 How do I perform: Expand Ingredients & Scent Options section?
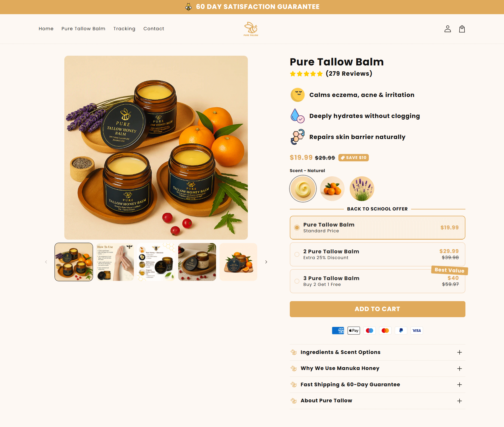coord(377,352)
